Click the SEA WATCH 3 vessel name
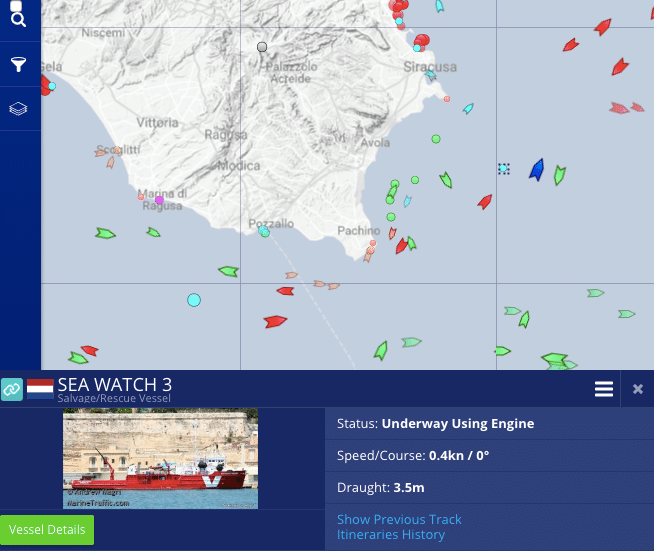This screenshot has height=551, width=654. (114, 385)
